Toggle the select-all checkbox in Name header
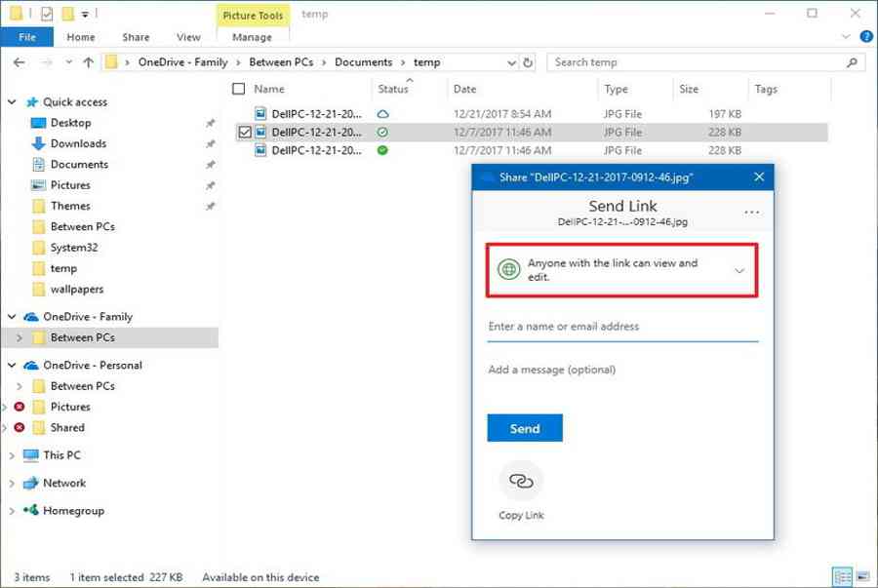This screenshot has width=878, height=588. 239,89
